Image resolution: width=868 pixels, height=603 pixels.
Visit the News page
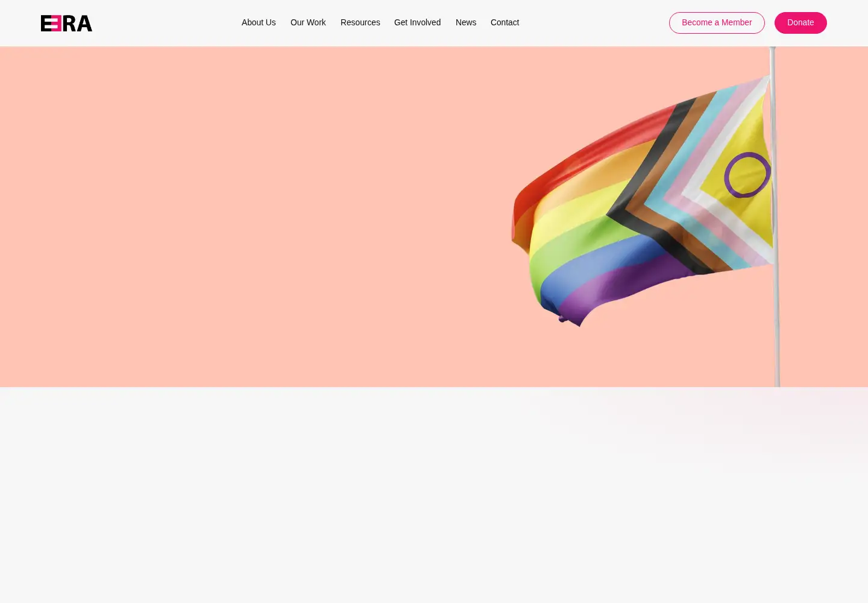466,22
